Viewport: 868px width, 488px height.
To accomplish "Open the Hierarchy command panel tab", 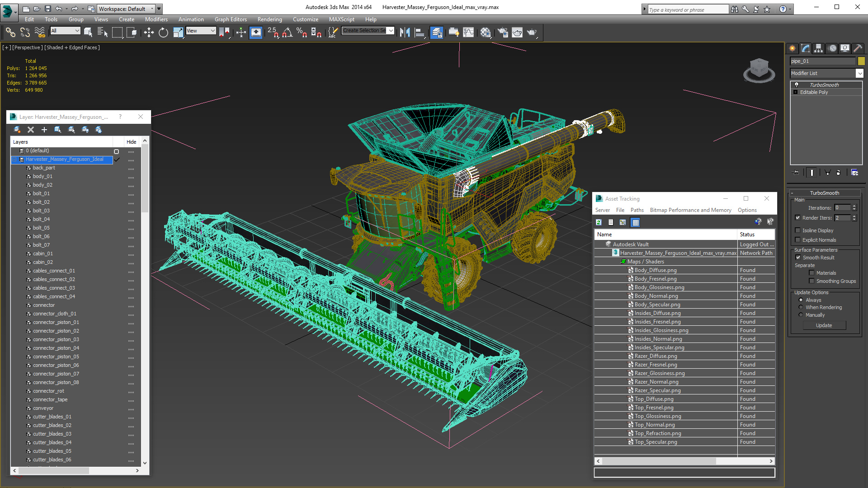I will 818,48.
